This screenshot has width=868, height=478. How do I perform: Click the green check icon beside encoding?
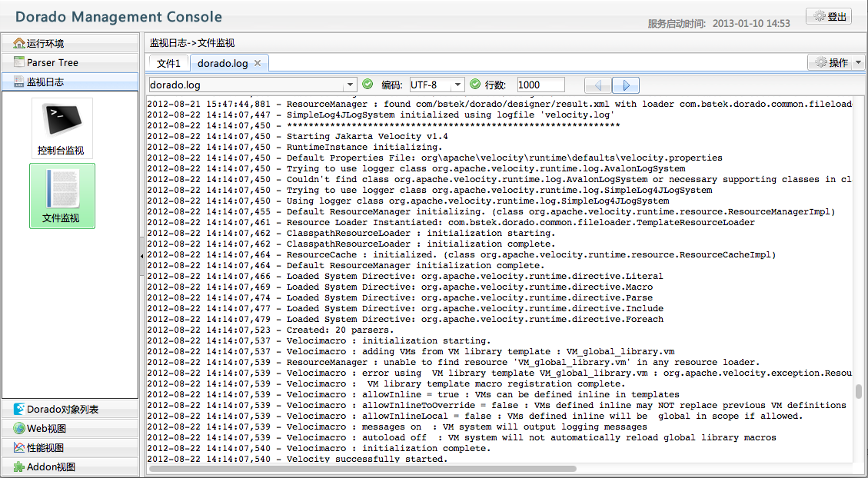click(x=474, y=85)
